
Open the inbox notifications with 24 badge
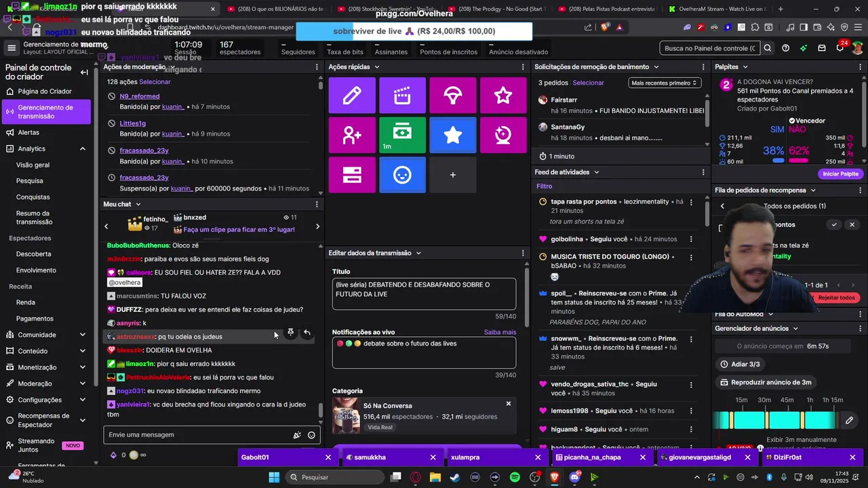(840, 48)
